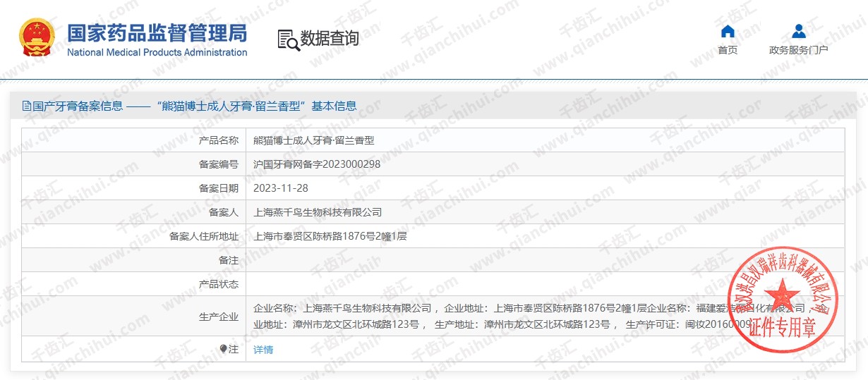
Task: Click the 生产企业 row label
Action: click(219, 317)
